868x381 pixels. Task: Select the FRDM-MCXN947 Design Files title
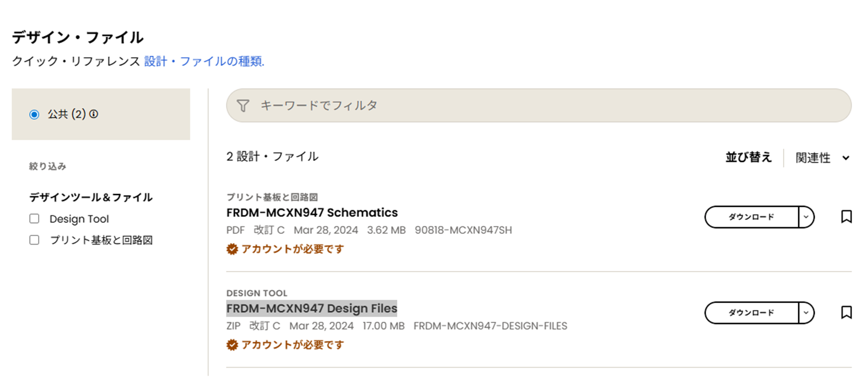(x=311, y=308)
